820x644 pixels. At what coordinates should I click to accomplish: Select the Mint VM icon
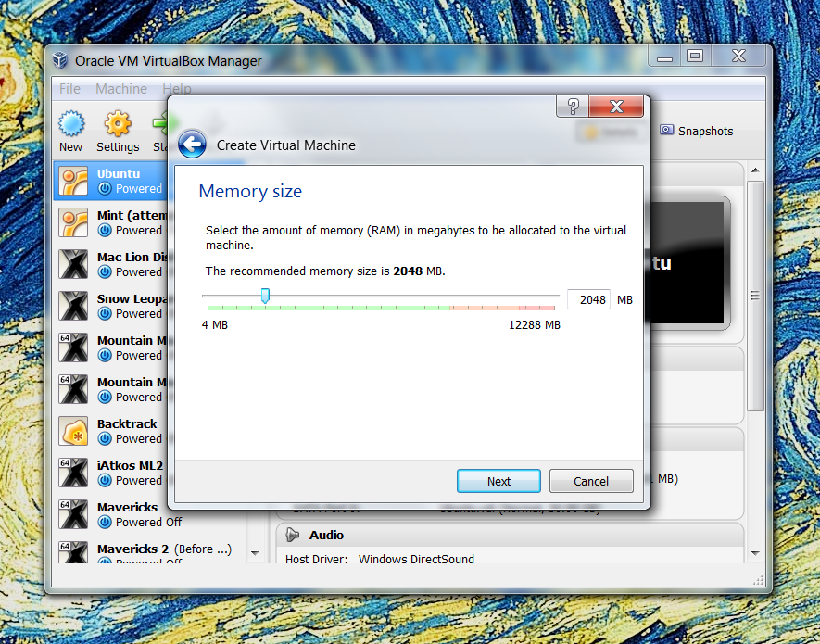[73, 223]
